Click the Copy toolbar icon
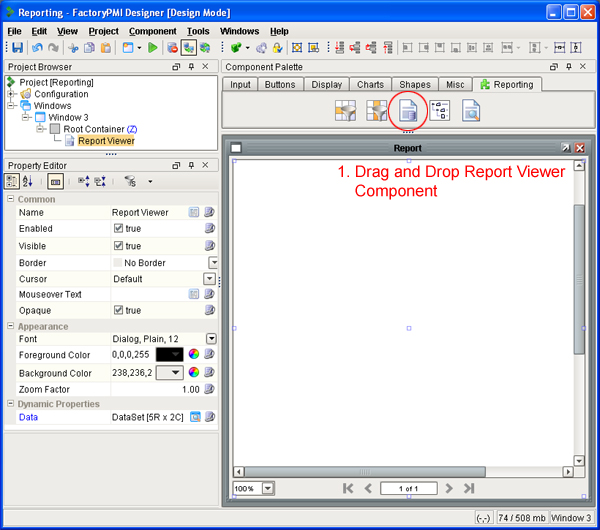 pos(90,47)
